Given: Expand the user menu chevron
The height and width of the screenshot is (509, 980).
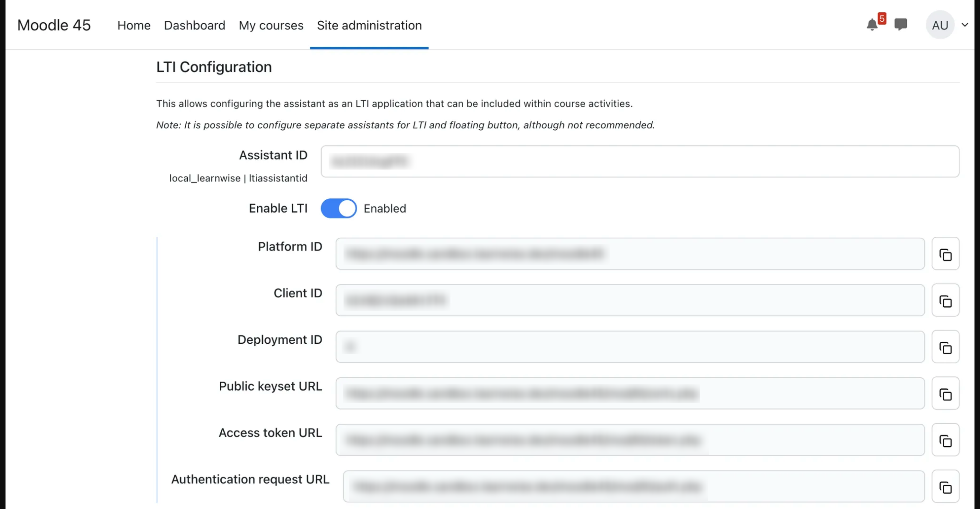Looking at the screenshot, I should click(x=965, y=25).
